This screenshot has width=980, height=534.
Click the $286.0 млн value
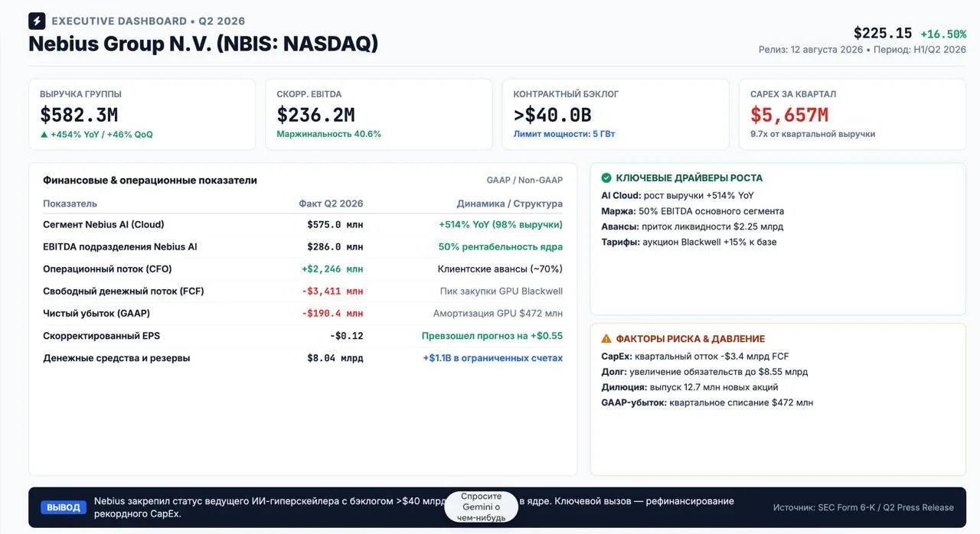click(x=335, y=247)
